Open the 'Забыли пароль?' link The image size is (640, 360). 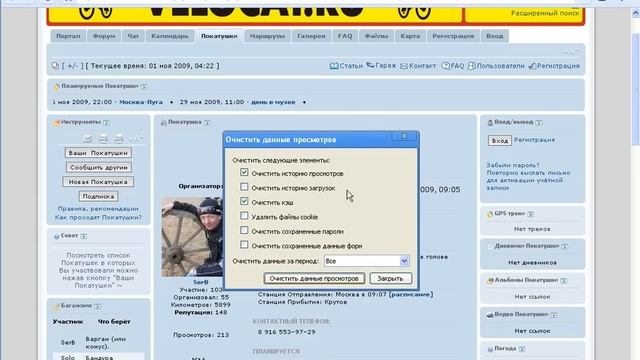tap(513, 165)
